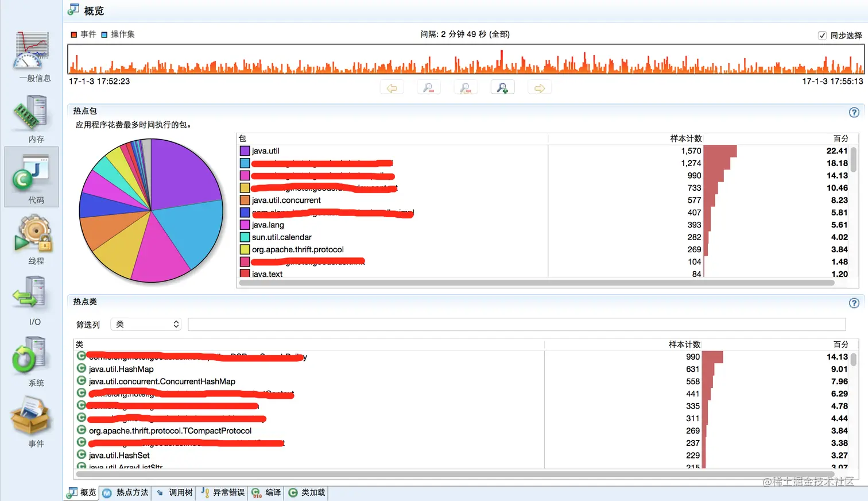
Task: Switch to the 概览 overview tab
Action: (82, 493)
